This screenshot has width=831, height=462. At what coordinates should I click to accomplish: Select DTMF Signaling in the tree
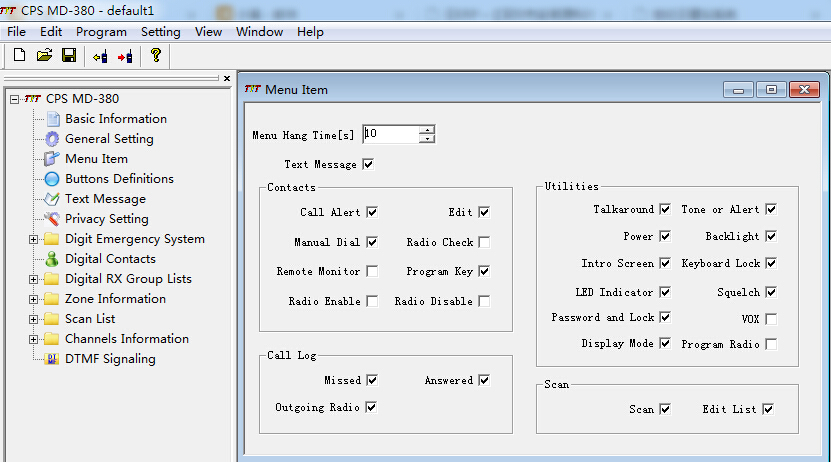tap(110, 359)
